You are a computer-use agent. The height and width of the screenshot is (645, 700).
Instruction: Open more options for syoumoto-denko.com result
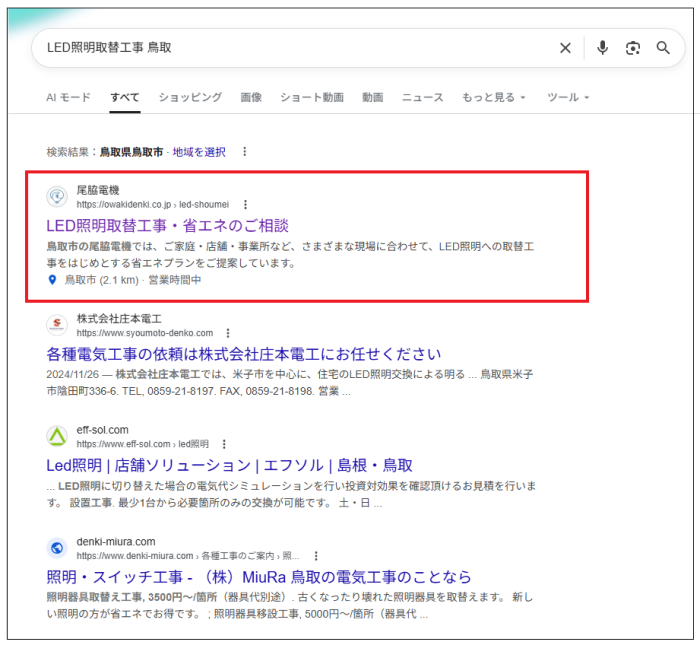[228, 333]
